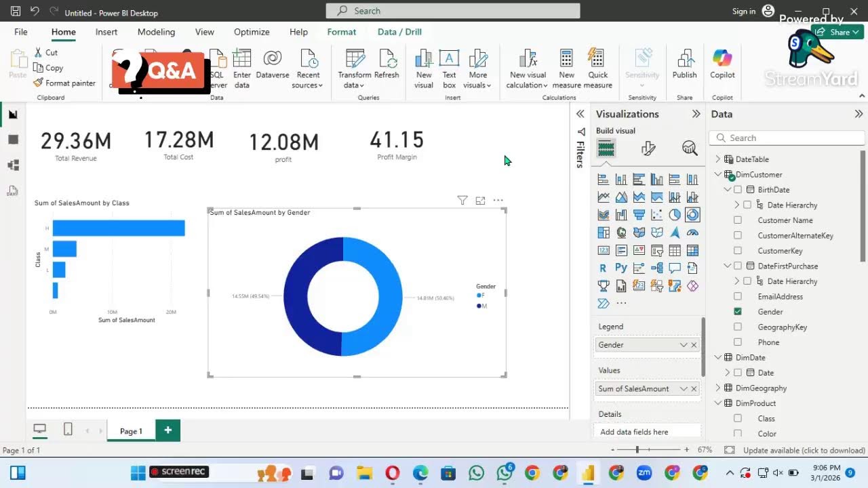Screen dimensions: 868x488
Task: Choose the Stacked bar chart visual
Action: click(x=604, y=180)
